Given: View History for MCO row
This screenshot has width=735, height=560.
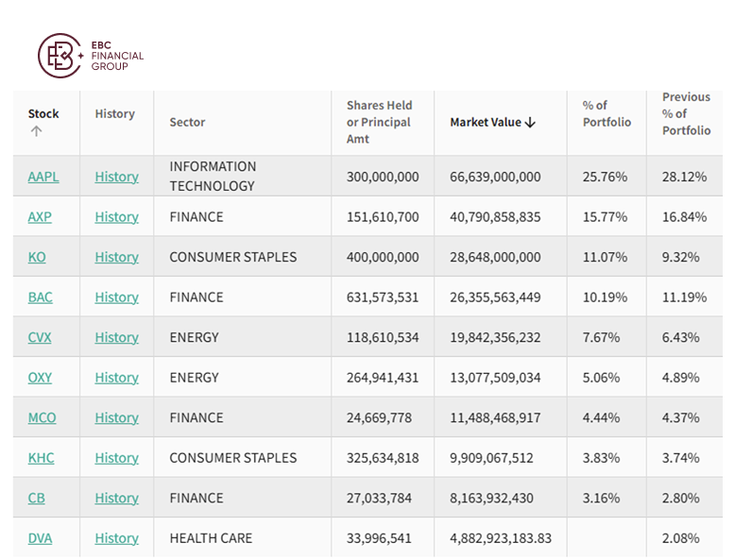Looking at the screenshot, I should click(117, 418).
